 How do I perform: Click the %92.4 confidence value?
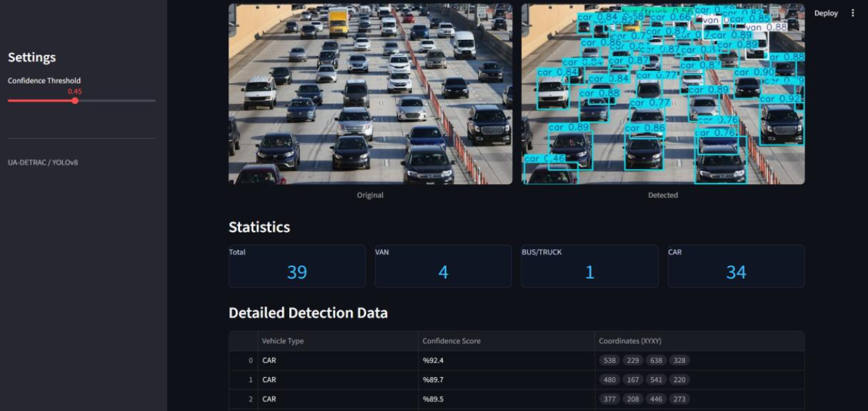[433, 359]
